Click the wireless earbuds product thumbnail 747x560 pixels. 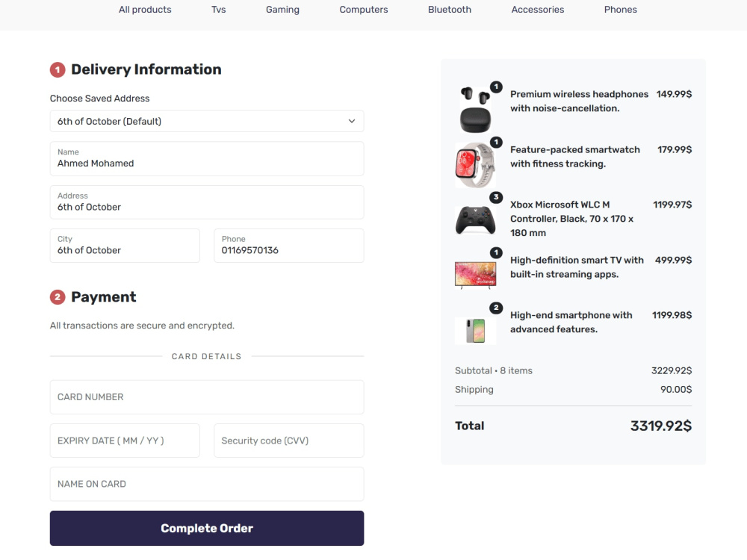(475, 110)
